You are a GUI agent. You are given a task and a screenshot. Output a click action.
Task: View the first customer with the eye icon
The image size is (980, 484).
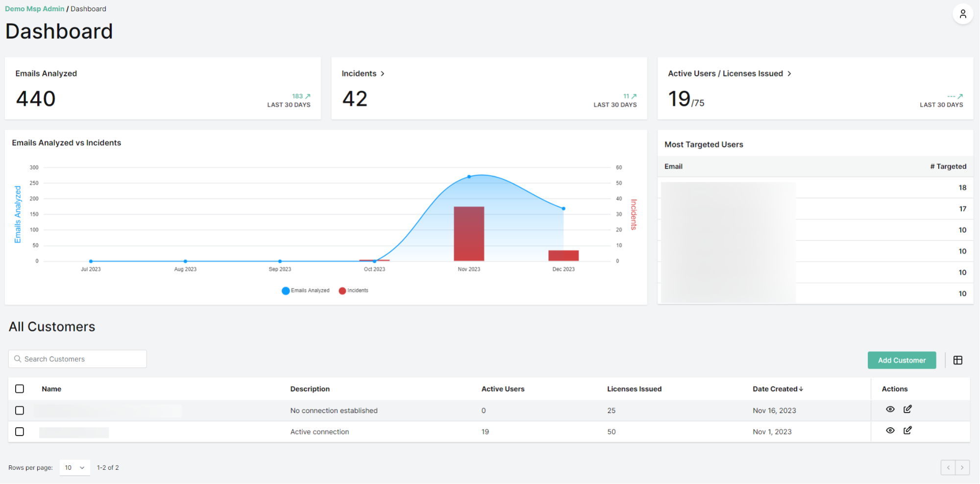(x=890, y=410)
